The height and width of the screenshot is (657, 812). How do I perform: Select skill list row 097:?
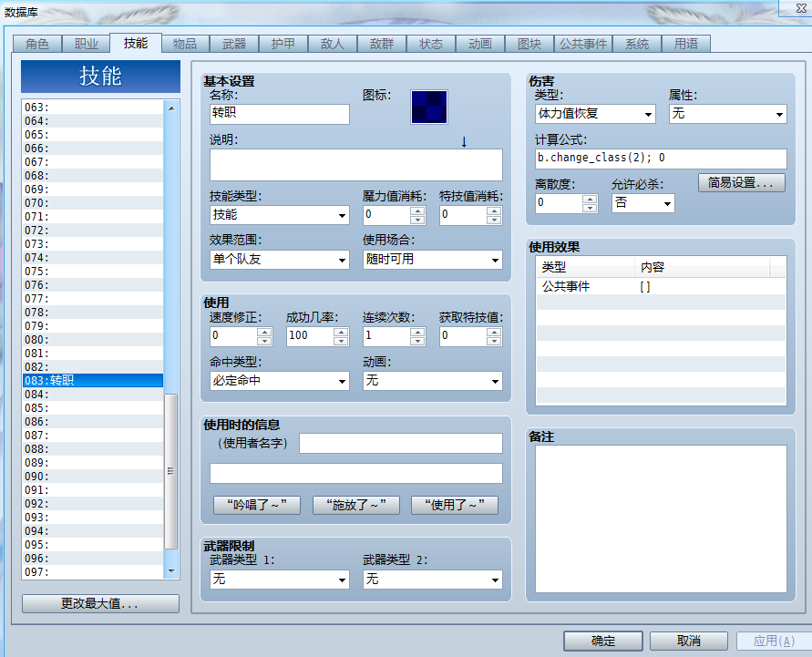tap(93, 572)
